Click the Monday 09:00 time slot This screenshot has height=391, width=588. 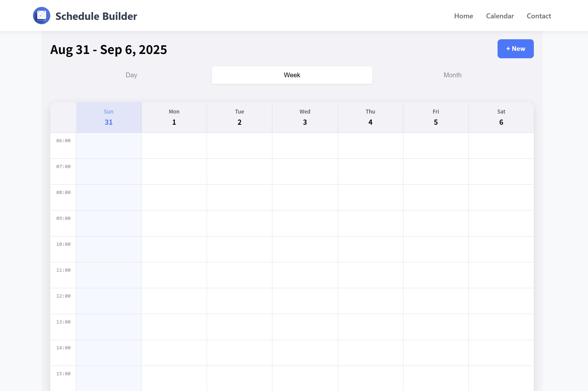click(x=174, y=223)
